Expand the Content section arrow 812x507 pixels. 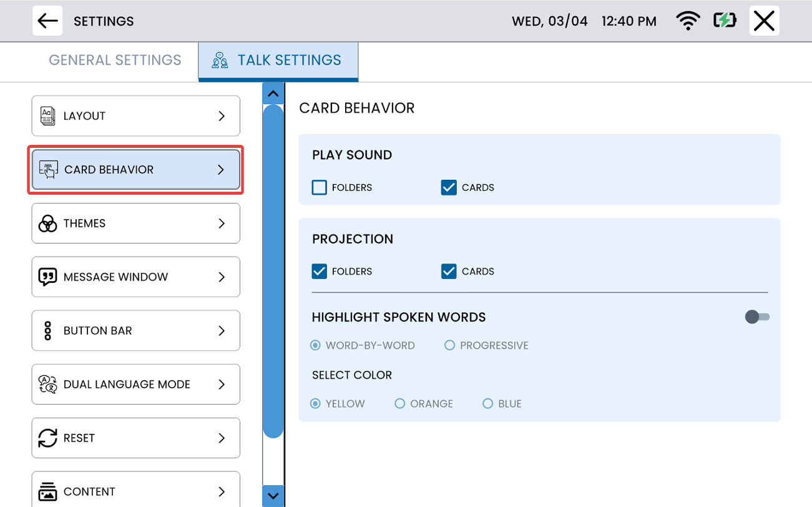(x=222, y=492)
